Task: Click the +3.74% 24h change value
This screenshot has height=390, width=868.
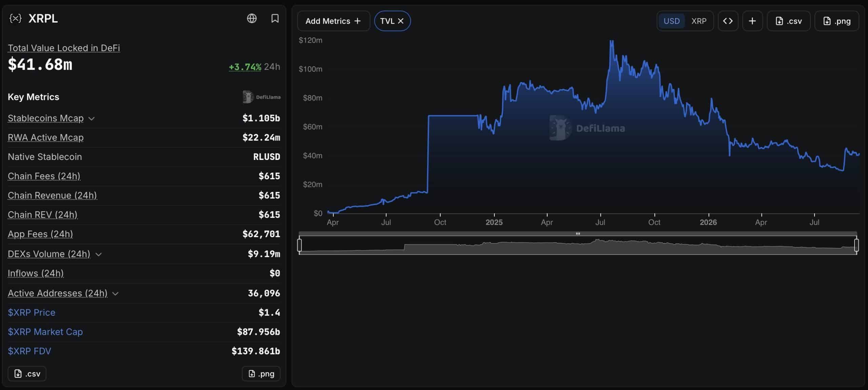Action: tap(245, 67)
